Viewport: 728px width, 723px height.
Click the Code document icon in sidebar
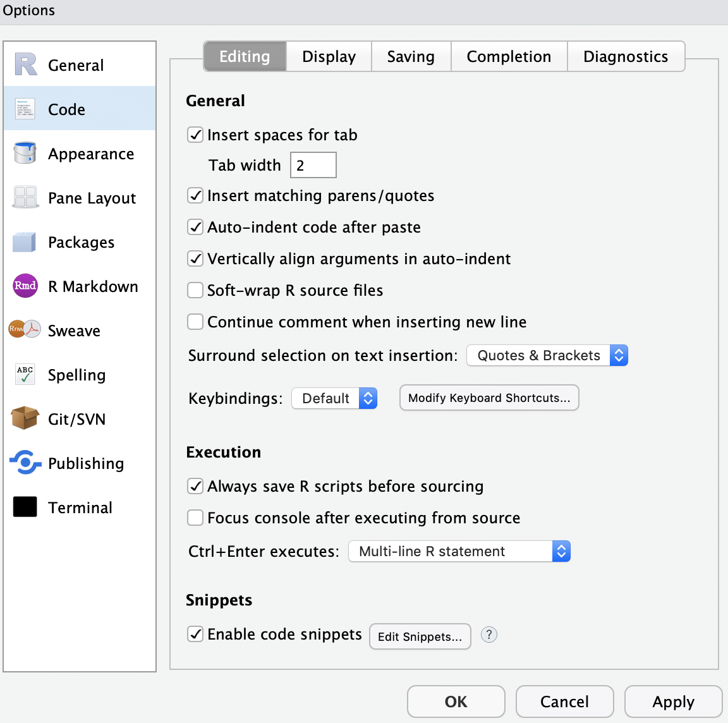(x=25, y=109)
